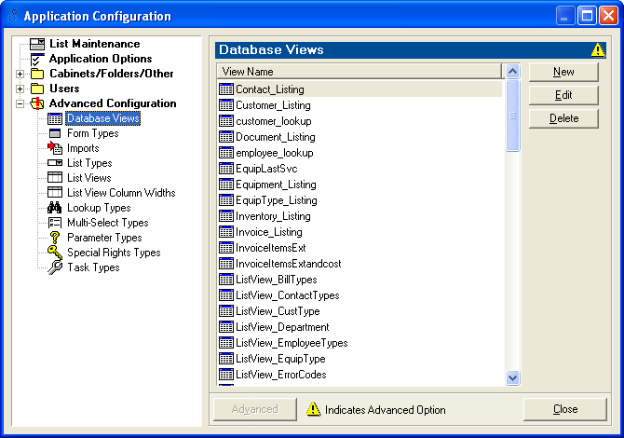Click the Task Types wrench icon
Viewport: 624px width, 438px height.
(x=55, y=267)
